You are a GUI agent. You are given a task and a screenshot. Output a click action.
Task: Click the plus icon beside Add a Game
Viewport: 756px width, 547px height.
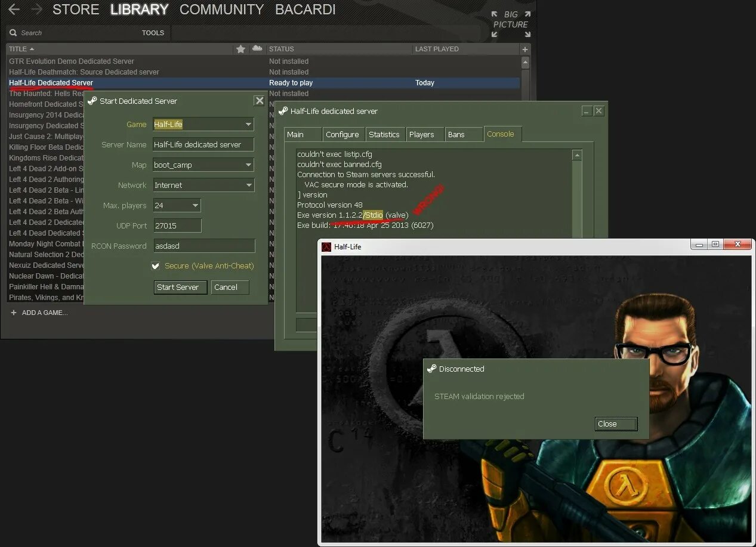coord(14,313)
